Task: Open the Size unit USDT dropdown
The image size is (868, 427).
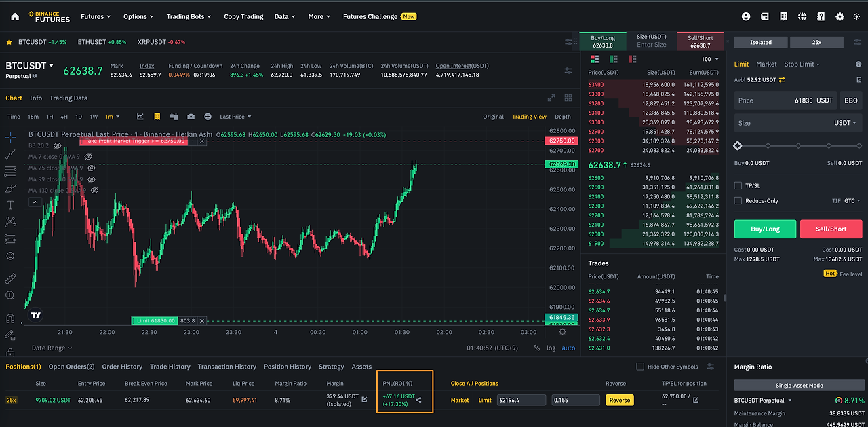Action: (844, 123)
